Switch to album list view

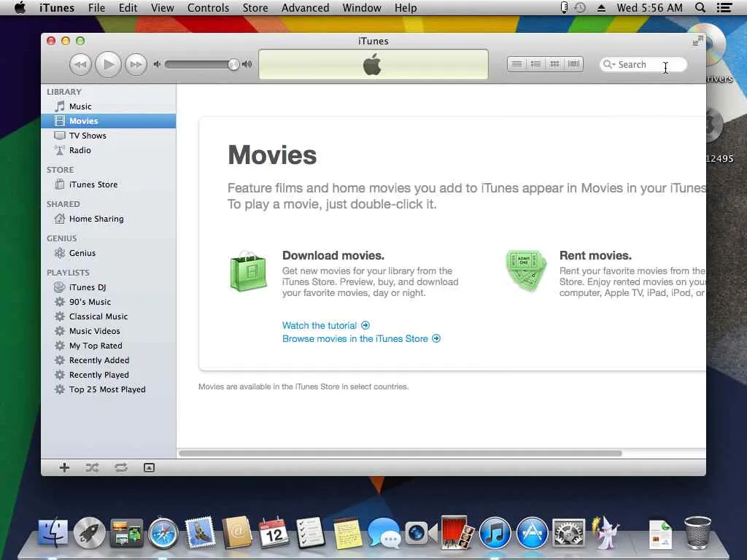point(535,64)
